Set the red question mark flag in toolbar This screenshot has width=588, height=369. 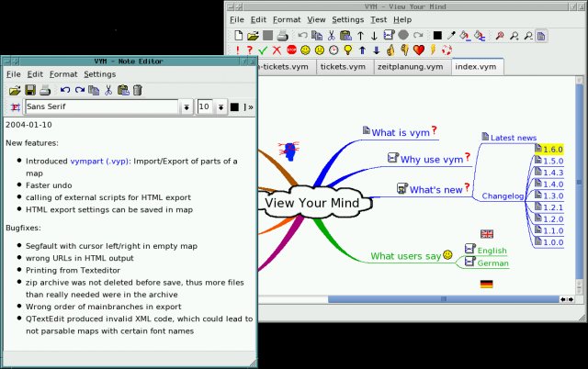[250, 50]
